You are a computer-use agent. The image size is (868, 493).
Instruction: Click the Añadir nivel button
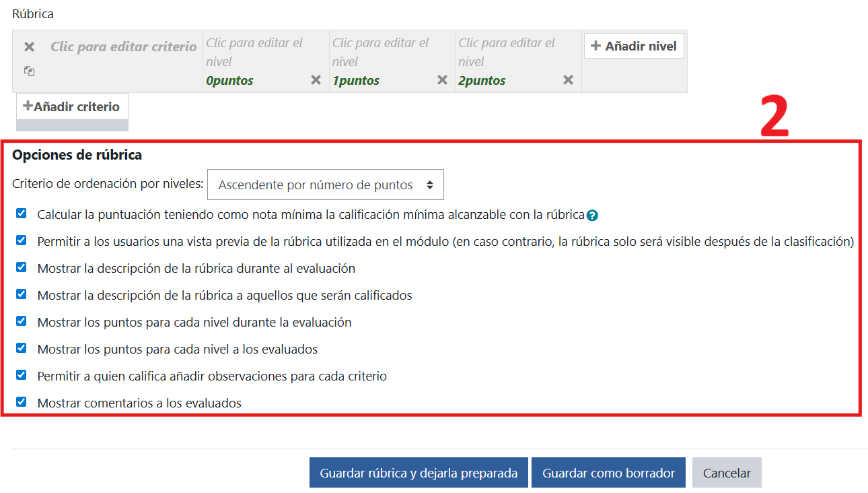[x=634, y=46]
